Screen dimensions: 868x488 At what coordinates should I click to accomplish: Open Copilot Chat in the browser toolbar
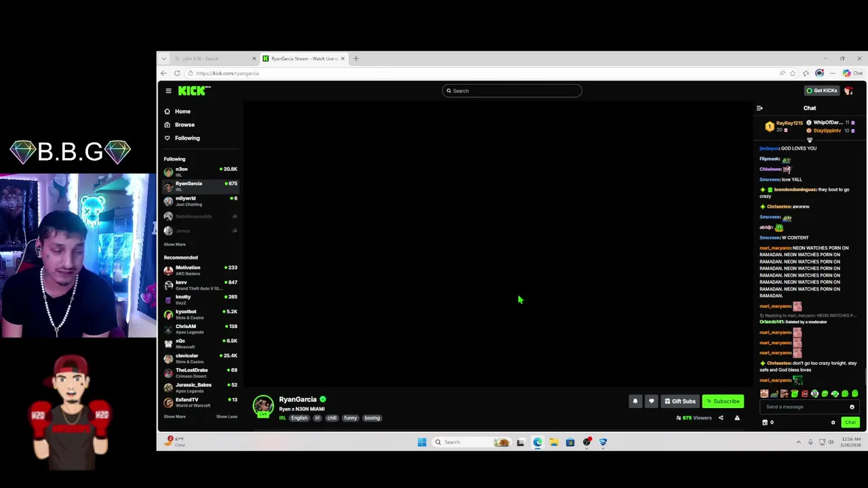click(x=853, y=73)
